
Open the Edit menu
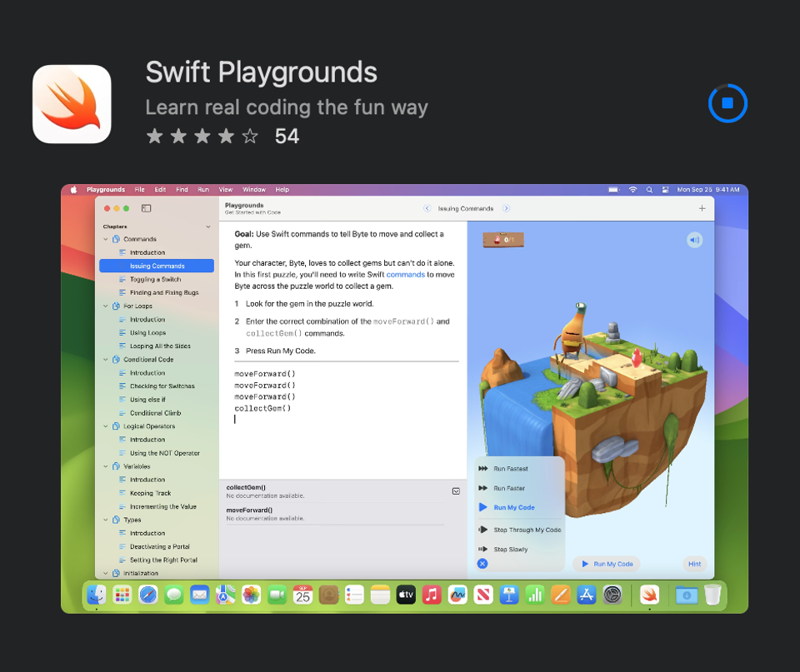[160, 190]
